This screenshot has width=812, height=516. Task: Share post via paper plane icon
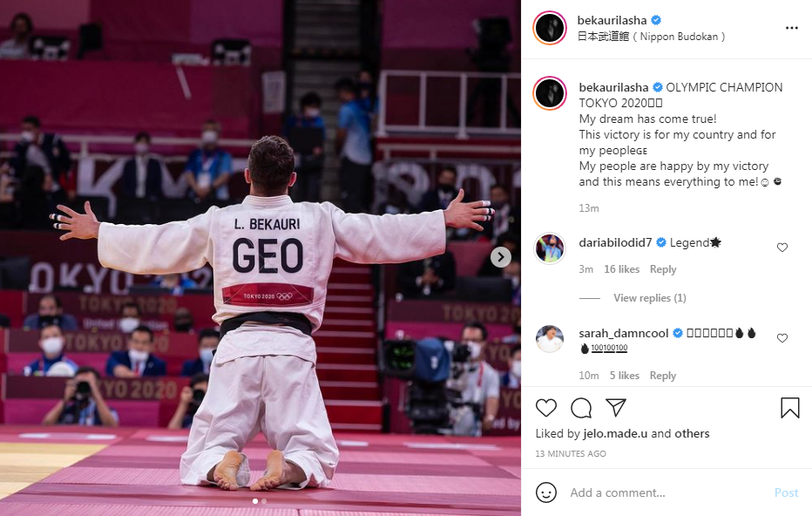[x=616, y=408]
